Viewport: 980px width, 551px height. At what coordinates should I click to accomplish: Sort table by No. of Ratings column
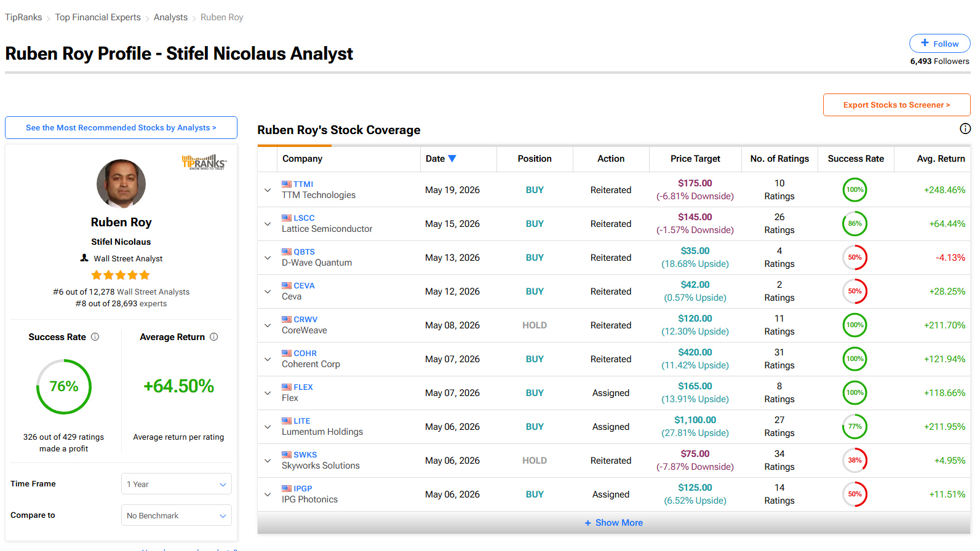click(x=779, y=159)
